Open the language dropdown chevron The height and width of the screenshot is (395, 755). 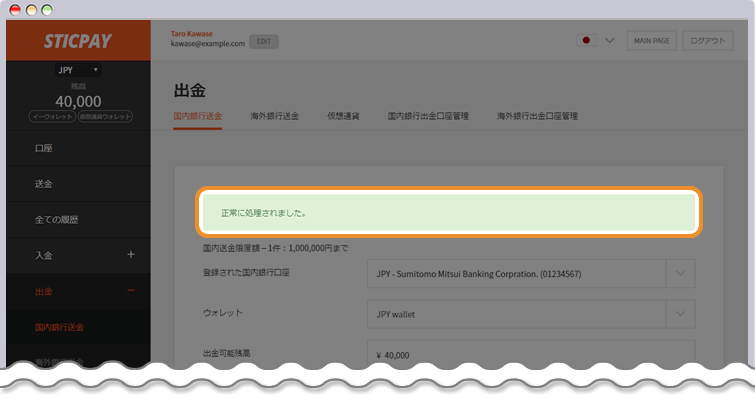610,40
